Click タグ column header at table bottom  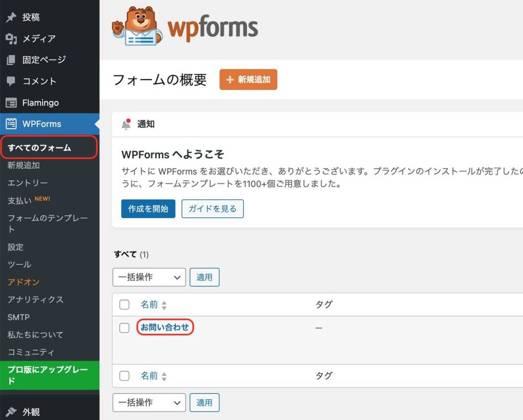point(324,376)
